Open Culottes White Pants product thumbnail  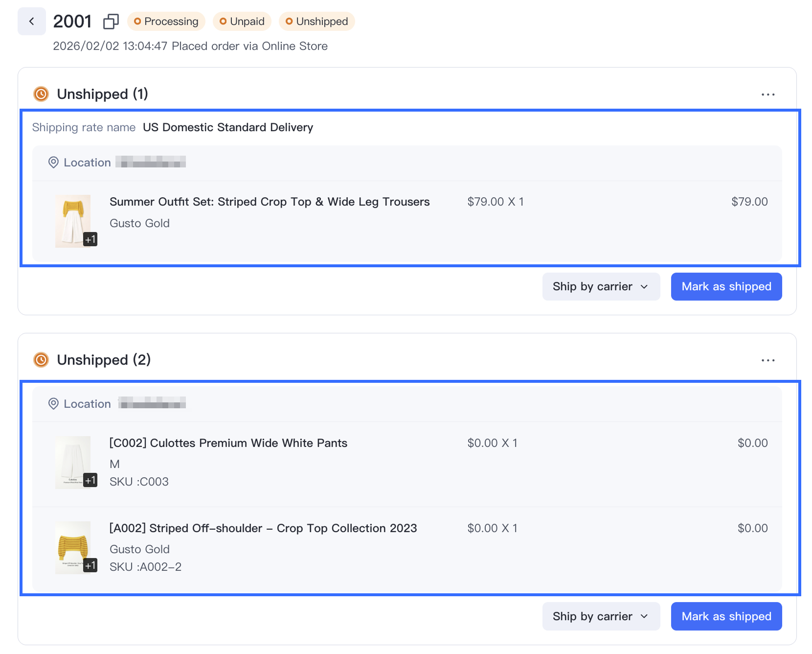click(x=73, y=462)
